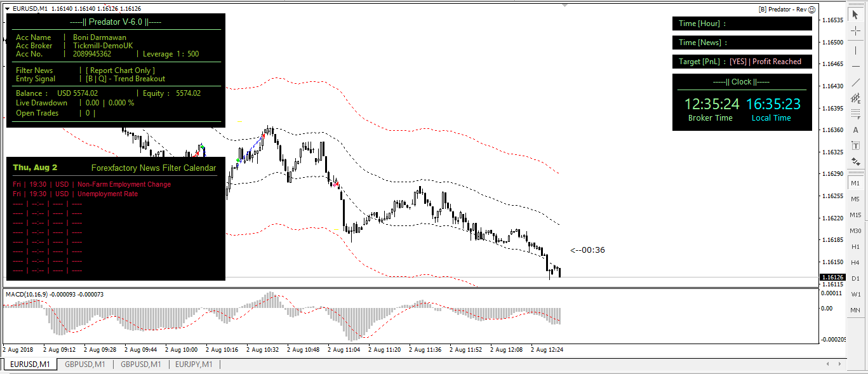Click the current price label 1.16126
868x374 pixels.
click(x=832, y=277)
